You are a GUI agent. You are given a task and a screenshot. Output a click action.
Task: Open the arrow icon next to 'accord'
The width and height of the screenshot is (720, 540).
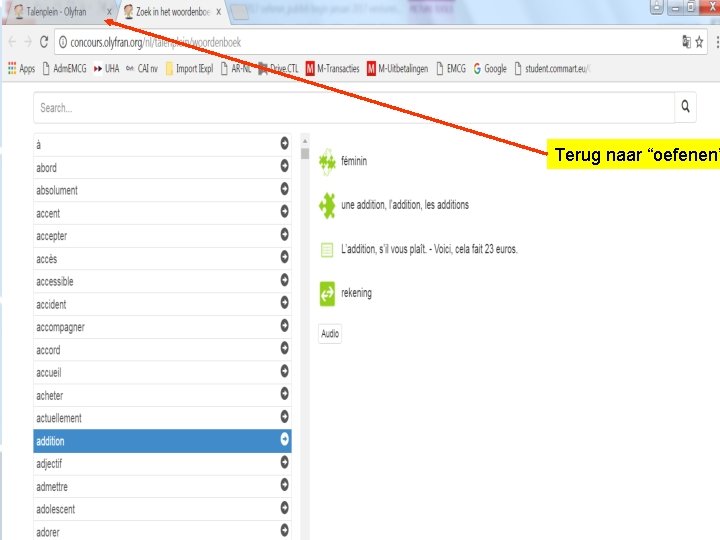284,348
